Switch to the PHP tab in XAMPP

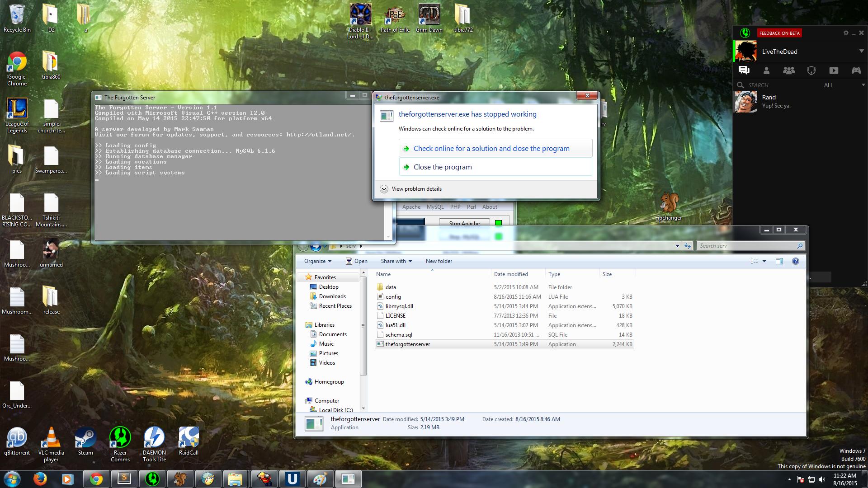point(455,207)
